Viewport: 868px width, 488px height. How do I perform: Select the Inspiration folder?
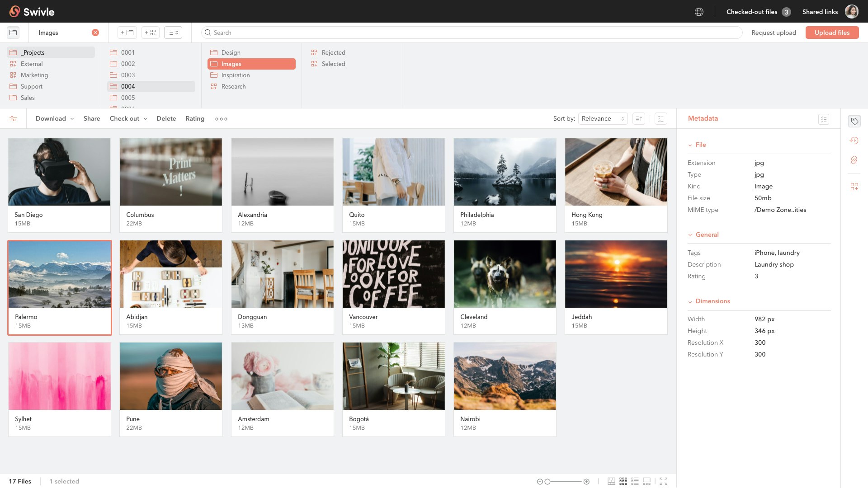(235, 75)
